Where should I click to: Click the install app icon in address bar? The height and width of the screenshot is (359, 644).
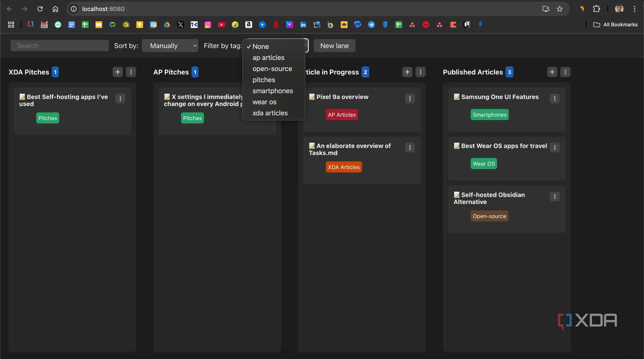546,9
